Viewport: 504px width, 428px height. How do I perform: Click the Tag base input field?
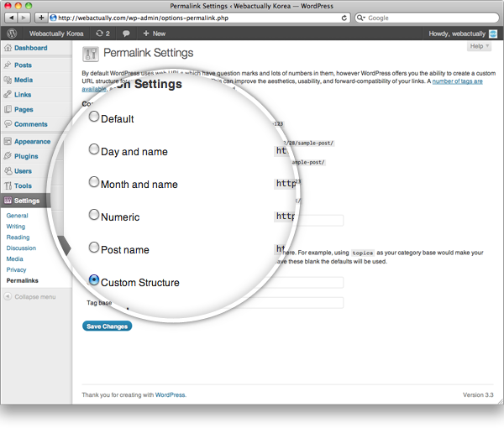(x=289, y=303)
